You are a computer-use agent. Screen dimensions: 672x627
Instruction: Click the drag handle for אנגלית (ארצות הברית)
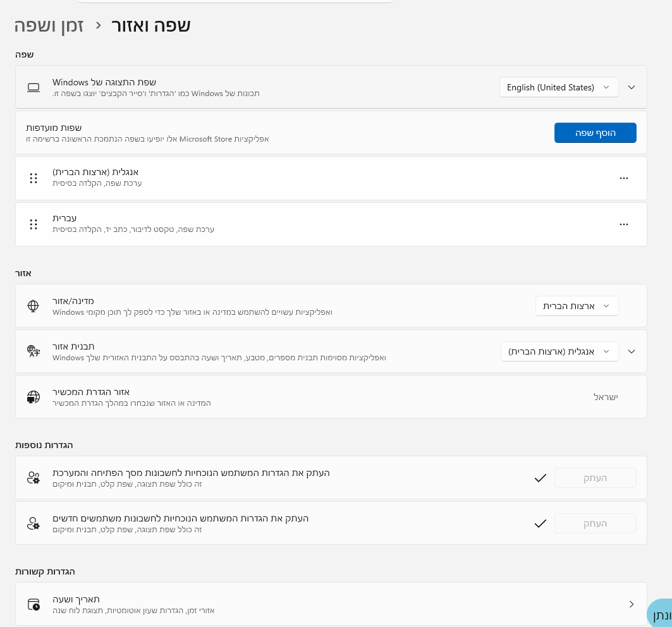34,178
